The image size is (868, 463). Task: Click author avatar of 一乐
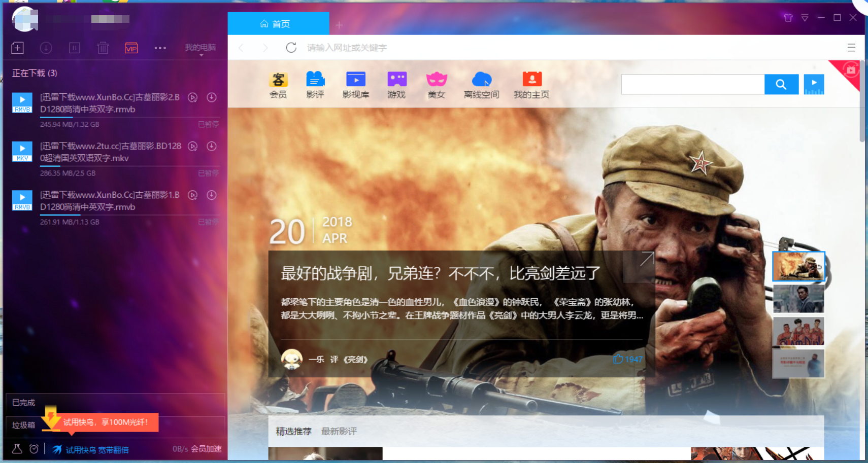292,359
